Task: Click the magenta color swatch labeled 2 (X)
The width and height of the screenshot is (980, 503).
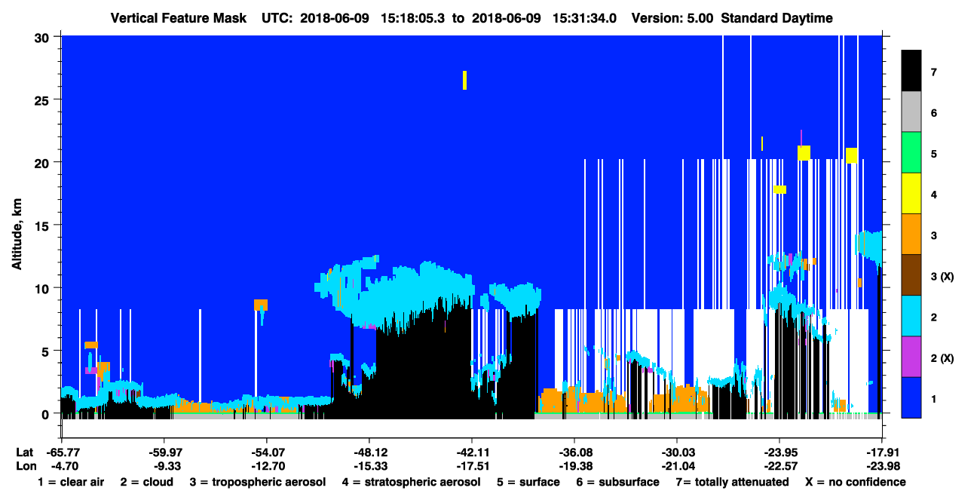Action: point(911,357)
